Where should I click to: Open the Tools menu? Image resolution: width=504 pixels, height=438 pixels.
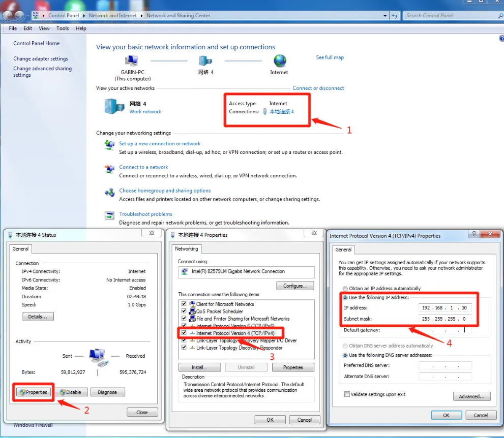pyautogui.click(x=63, y=28)
